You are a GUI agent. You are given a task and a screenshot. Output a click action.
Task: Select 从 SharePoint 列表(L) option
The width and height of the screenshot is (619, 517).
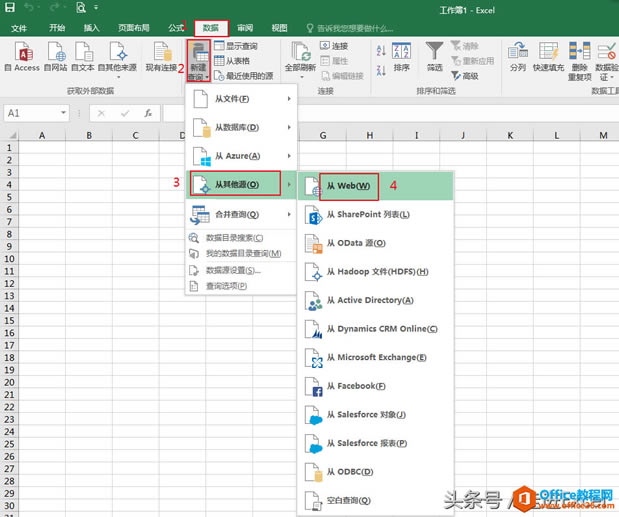pyautogui.click(x=375, y=215)
